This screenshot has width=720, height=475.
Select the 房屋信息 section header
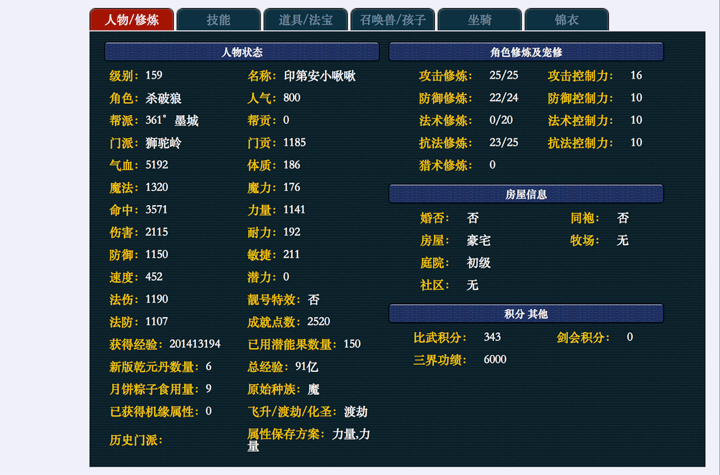click(x=526, y=194)
